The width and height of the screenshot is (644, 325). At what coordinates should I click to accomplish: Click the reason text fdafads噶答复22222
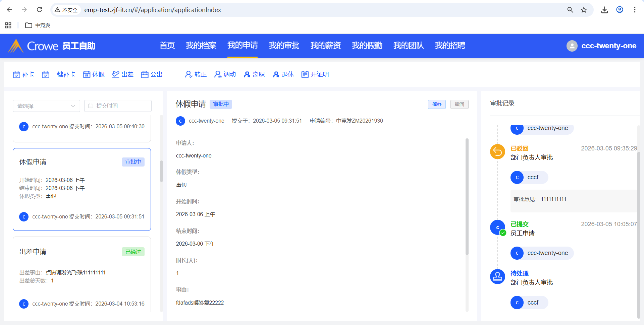pos(200,303)
